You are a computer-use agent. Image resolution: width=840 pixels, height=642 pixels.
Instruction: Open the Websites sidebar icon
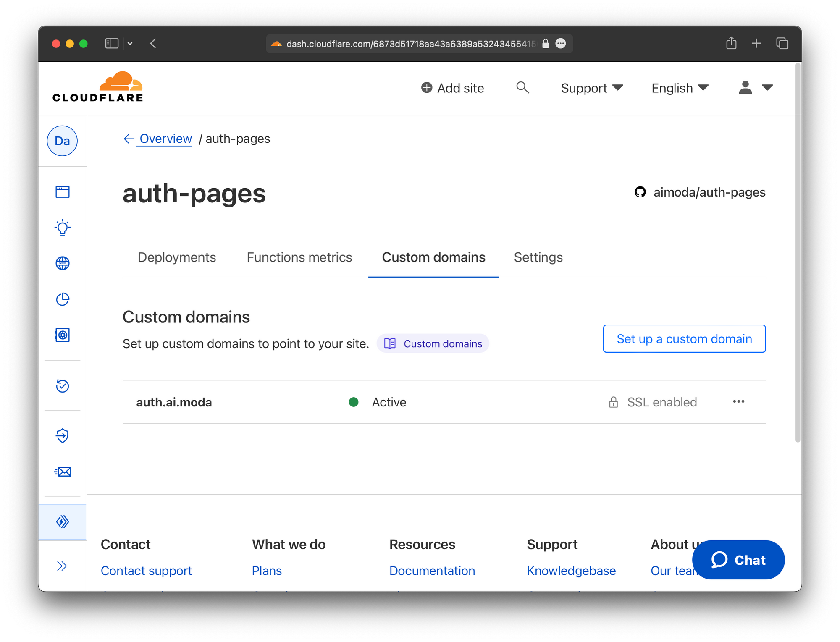click(x=63, y=192)
